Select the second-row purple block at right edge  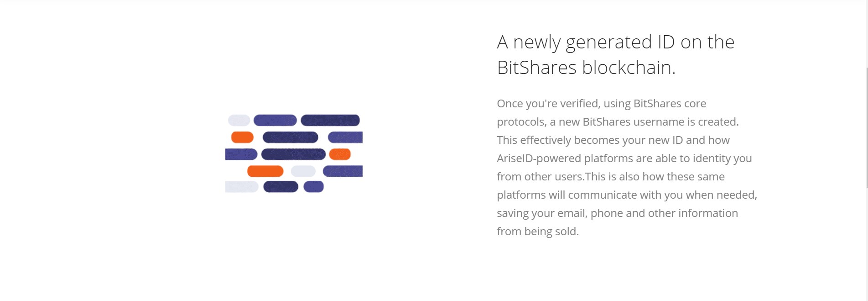click(x=345, y=137)
